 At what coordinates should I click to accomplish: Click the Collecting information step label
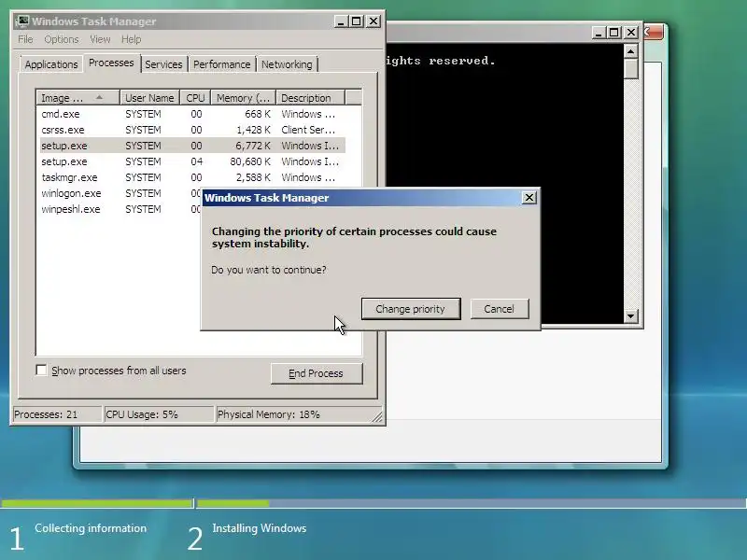pos(91,528)
